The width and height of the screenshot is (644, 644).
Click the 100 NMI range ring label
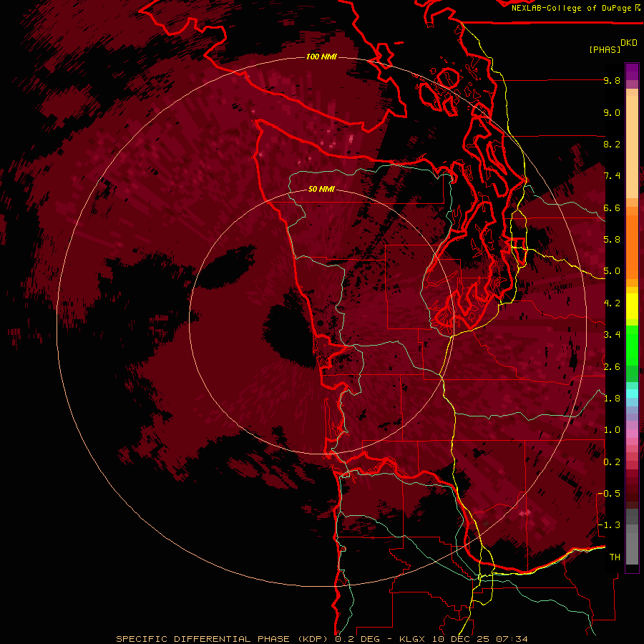[321, 57]
